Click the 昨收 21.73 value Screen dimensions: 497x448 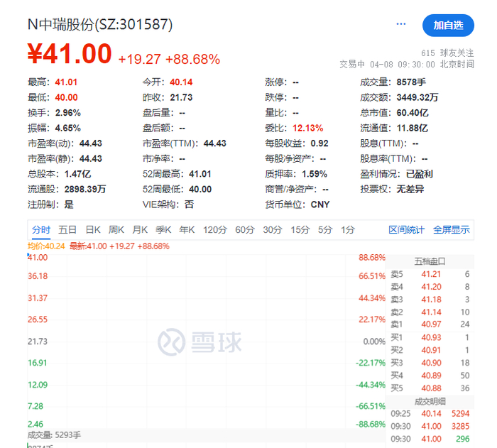coord(181,98)
